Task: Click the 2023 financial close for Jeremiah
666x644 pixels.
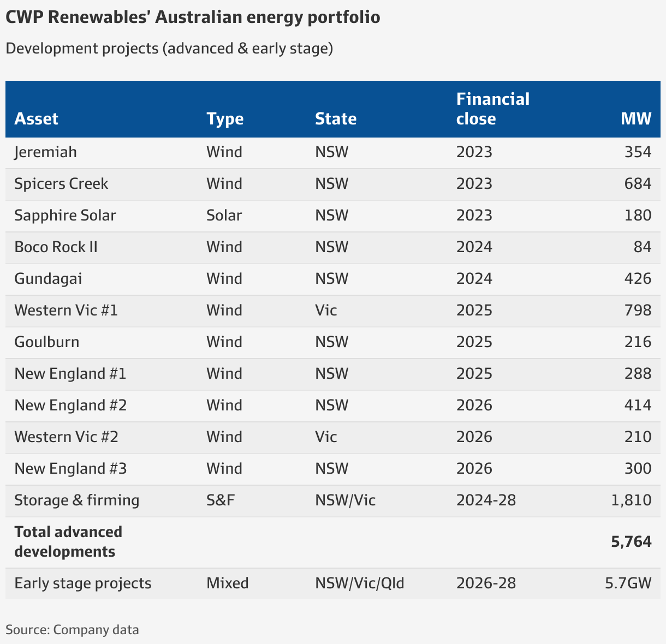Action: pyautogui.click(x=474, y=152)
